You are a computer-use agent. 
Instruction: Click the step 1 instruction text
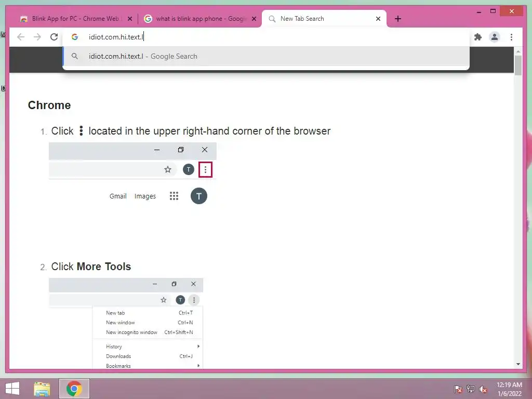coord(191,131)
